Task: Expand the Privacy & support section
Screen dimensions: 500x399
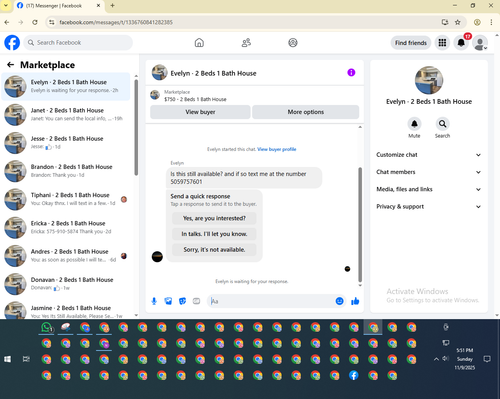Action: click(429, 207)
